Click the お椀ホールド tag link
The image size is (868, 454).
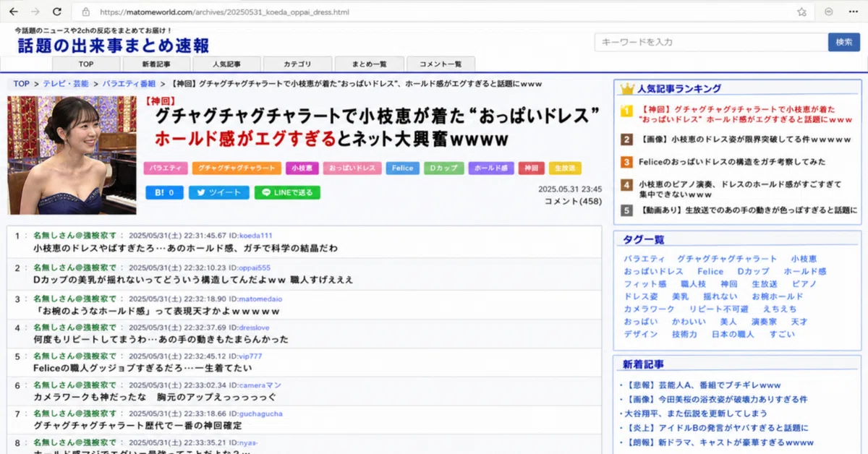click(778, 296)
